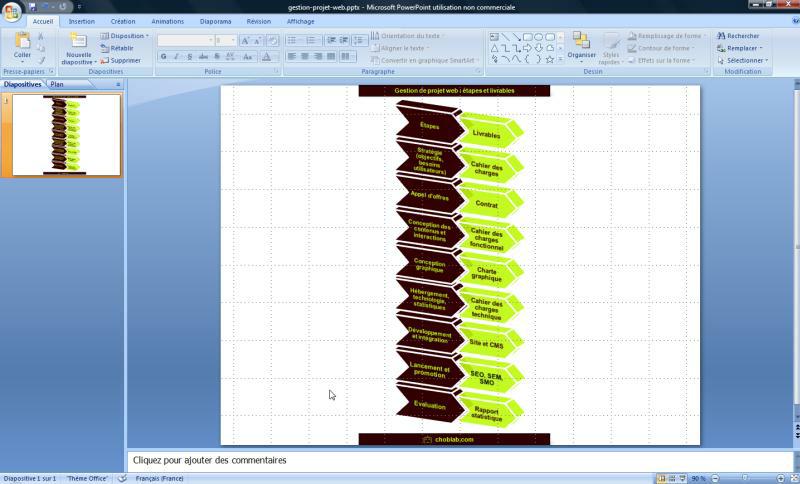Decrease list indent level
The width and height of the screenshot is (800, 484).
332,40
